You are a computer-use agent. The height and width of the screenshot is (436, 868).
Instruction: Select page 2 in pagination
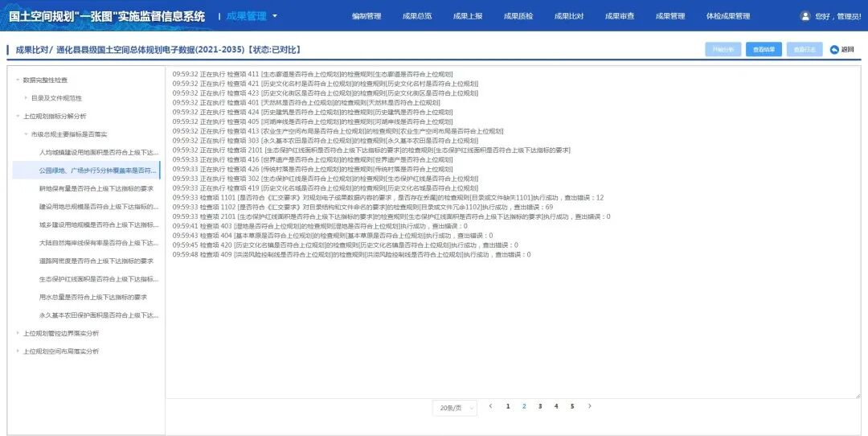(524, 406)
